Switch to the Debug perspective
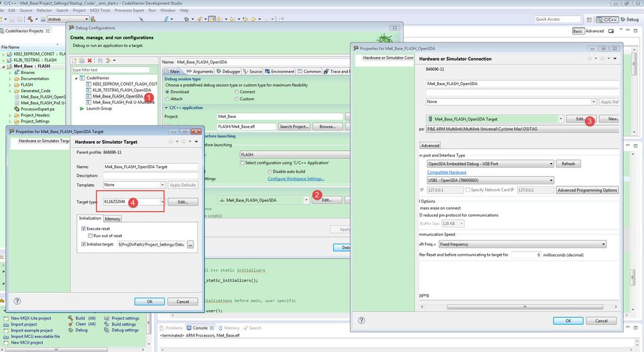Image resolution: width=644 pixels, height=352 pixels. click(x=630, y=19)
